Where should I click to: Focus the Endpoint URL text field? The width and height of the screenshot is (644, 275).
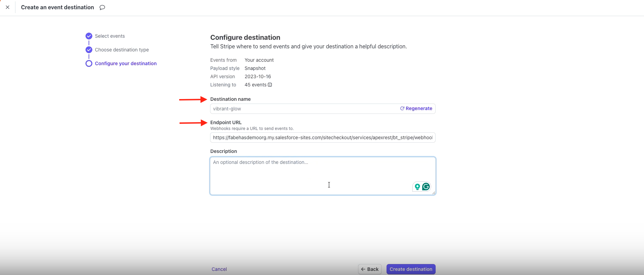pos(322,137)
